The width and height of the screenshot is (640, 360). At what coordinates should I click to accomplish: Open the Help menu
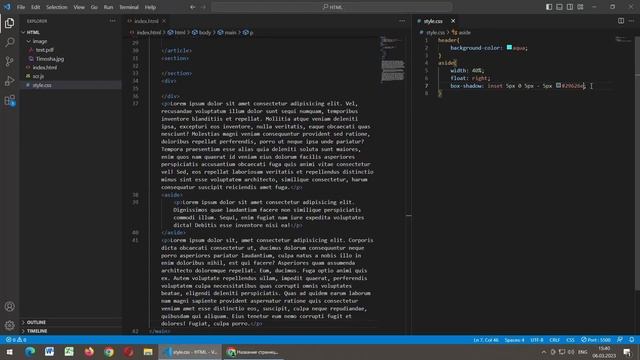(150, 7)
